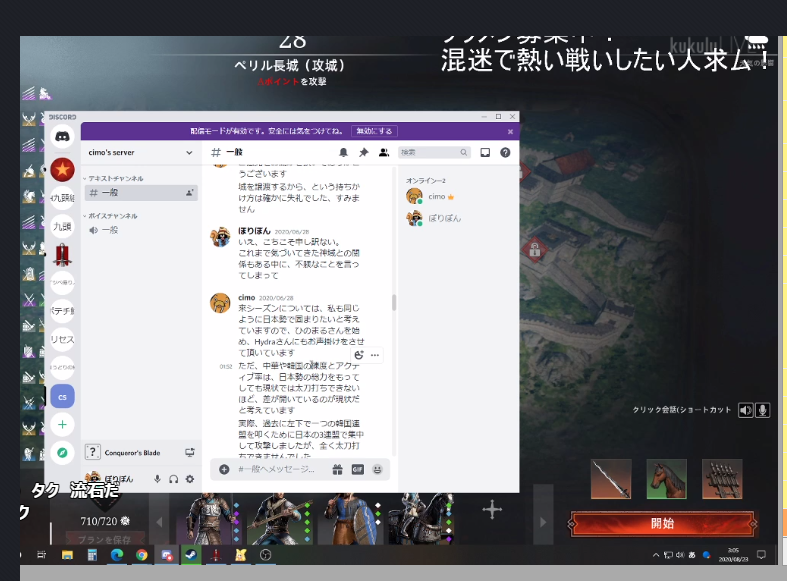787x581 pixels.
Task: Click the プランを保存 button
Action: [x=105, y=540]
